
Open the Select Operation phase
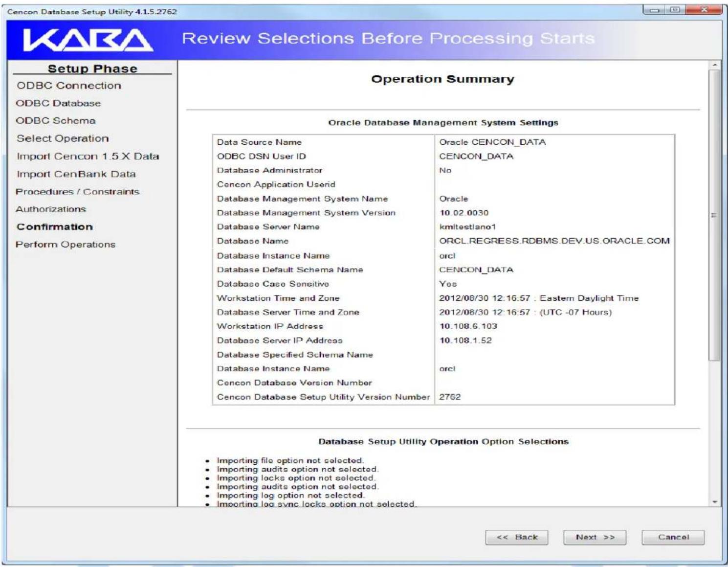tap(63, 138)
